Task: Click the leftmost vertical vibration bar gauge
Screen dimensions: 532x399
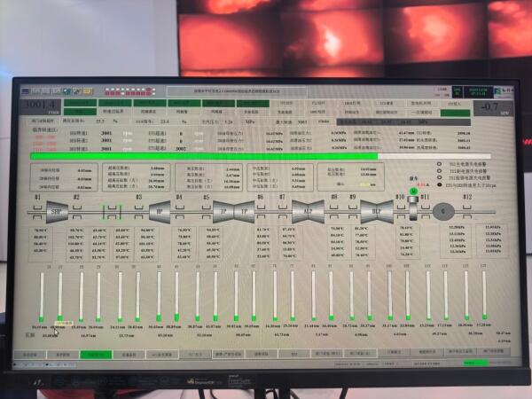Action: 42,297
